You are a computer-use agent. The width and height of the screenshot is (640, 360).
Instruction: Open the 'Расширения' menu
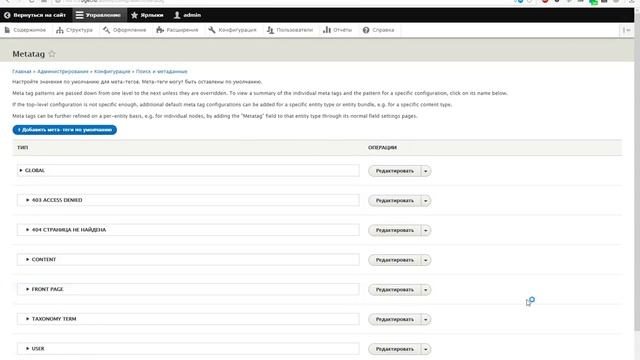coord(177,30)
